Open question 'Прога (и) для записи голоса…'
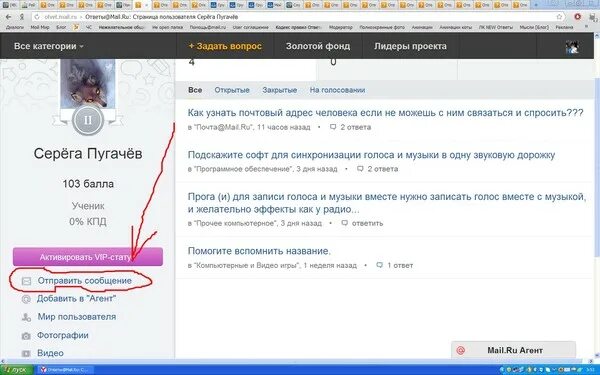Screen dimensions: 600x375 [387, 203]
